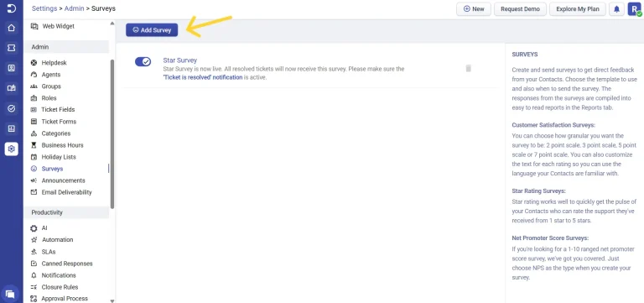
Task: Open the tasks checkmark icon in left rail
Action: tap(12, 108)
